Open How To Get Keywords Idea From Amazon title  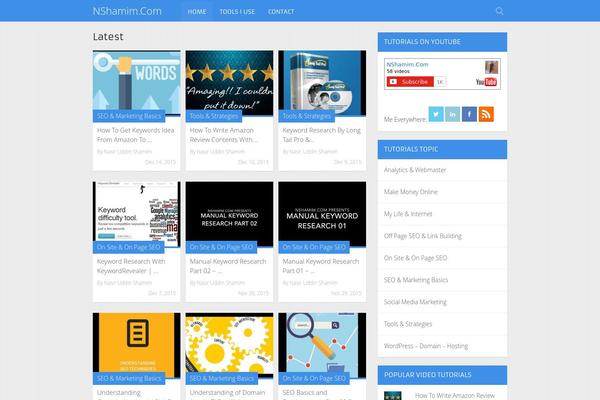135,135
